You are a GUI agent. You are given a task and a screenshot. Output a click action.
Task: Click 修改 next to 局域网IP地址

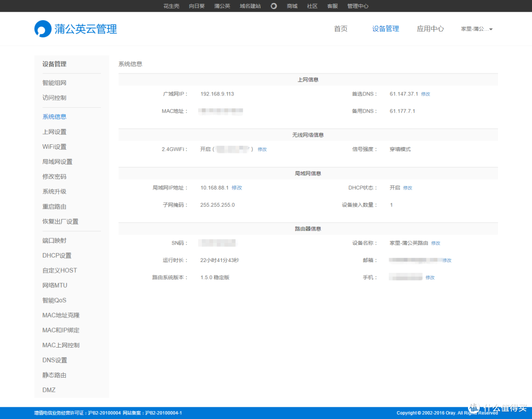coord(237,188)
